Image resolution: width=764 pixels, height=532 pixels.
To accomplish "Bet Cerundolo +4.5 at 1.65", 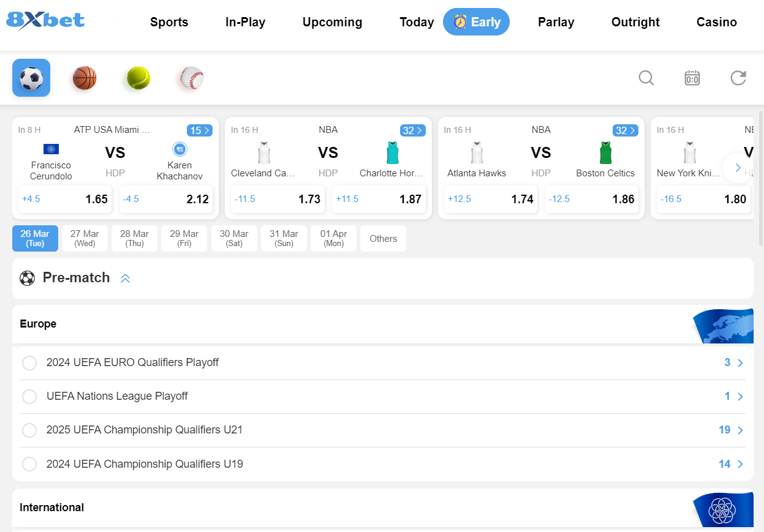I will [65, 199].
